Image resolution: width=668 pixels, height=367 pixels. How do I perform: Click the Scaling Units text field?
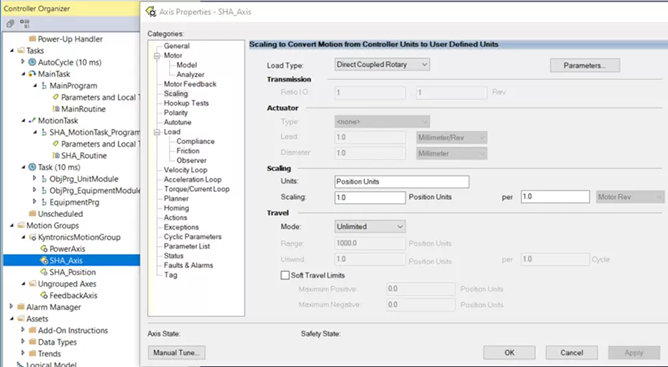click(x=402, y=182)
